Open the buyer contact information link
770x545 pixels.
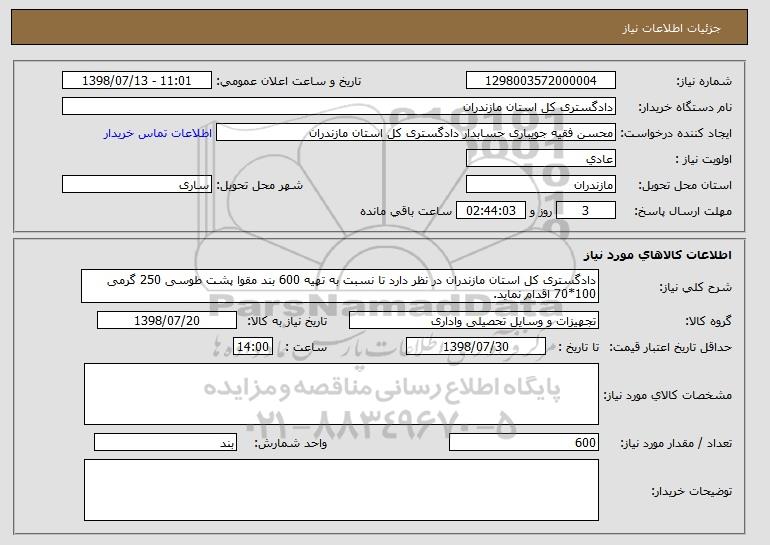coord(158,133)
